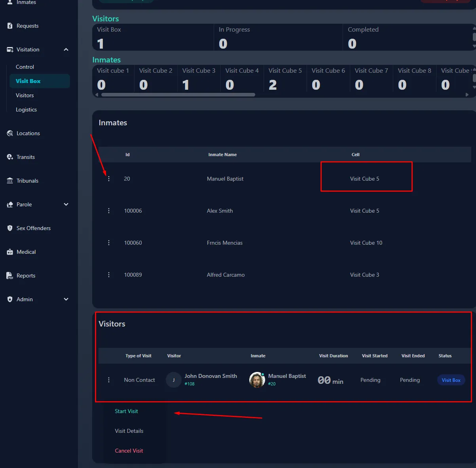Collapse the Visitation sidebar section

click(66, 49)
